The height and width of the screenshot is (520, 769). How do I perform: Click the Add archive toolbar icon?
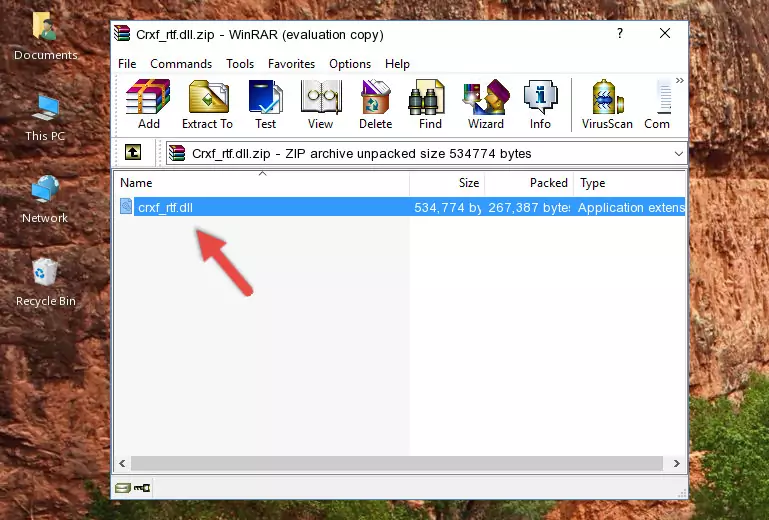[148, 104]
